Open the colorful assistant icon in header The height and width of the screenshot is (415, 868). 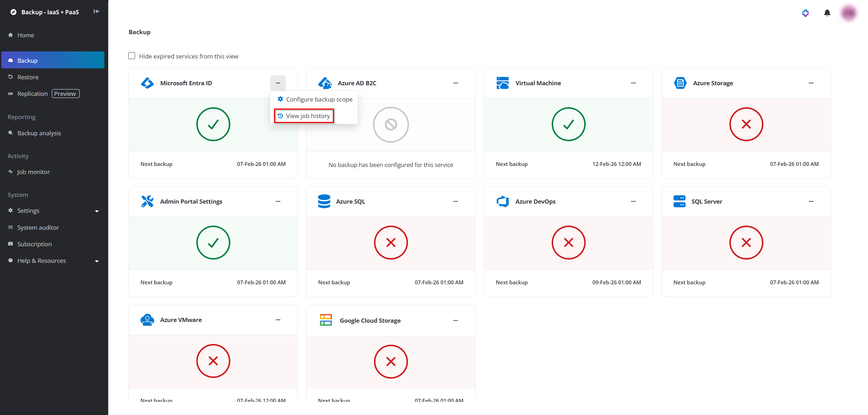point(805,13)
